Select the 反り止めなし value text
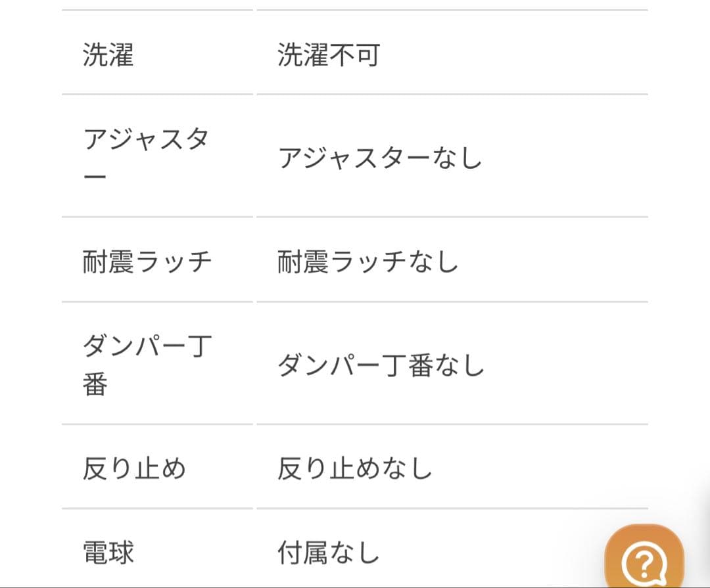 click(354, 468)
